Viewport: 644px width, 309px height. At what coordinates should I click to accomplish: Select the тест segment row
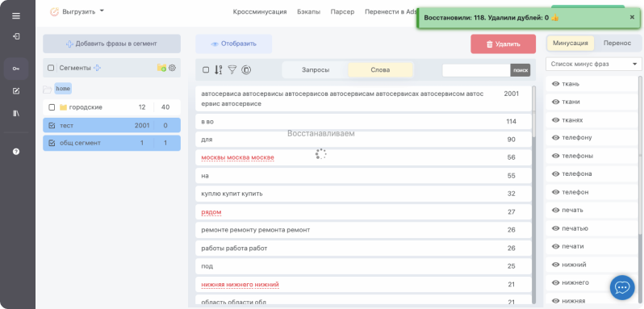111,125
